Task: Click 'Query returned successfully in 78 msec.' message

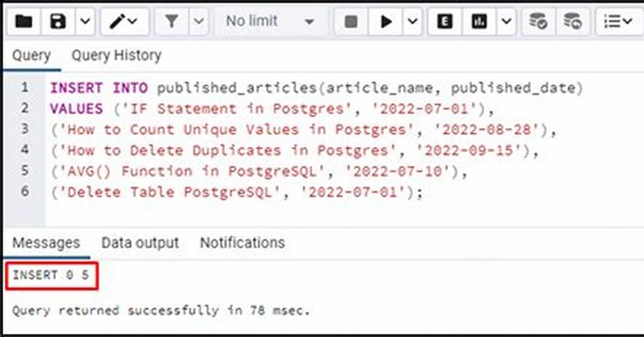Action: pos(161,310)
